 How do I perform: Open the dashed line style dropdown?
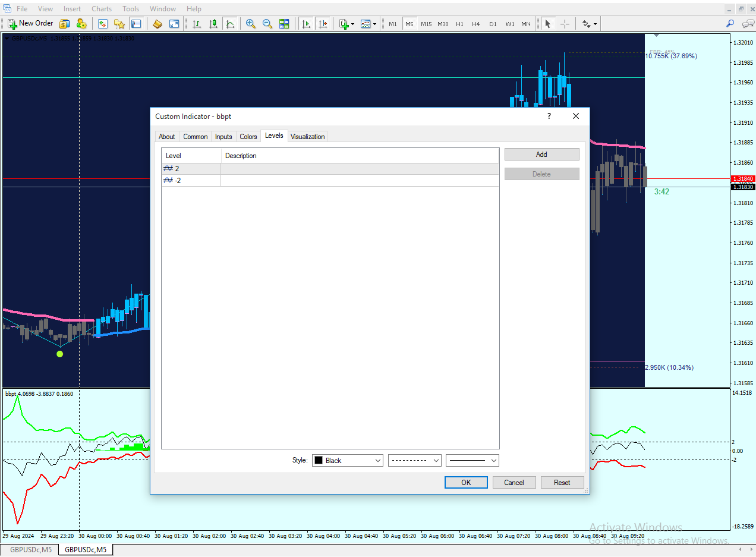pos(415,461)
